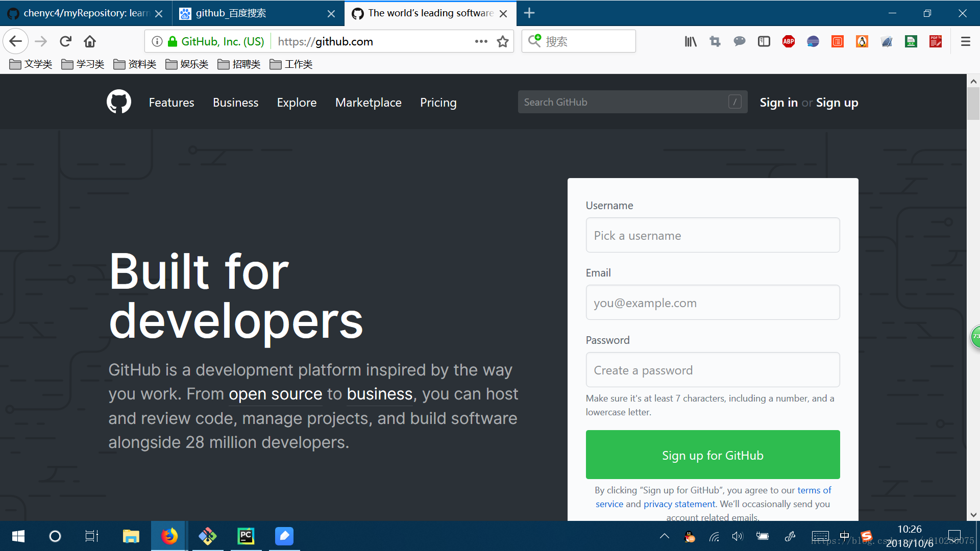This screenshot has width=980, height=551.
Task: Open Marketplace in GitHub nav
Action: click(369, 103)
